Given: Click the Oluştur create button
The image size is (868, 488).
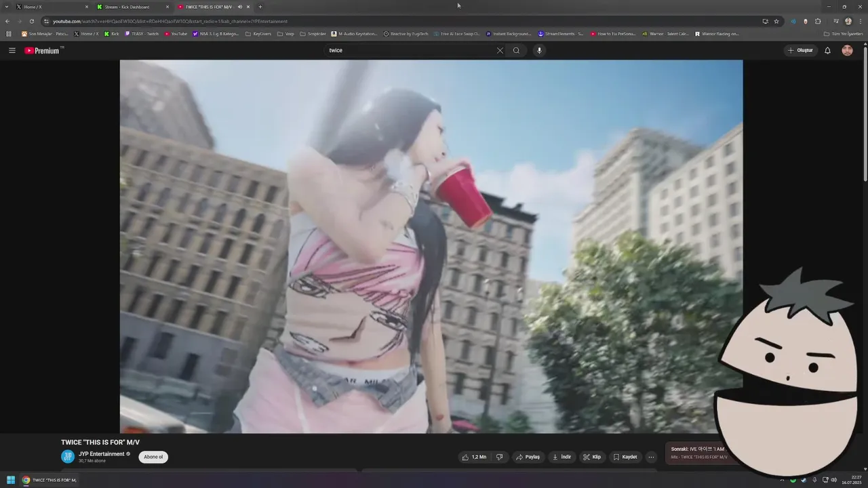Looking at the screenshot, I should 800,50.
